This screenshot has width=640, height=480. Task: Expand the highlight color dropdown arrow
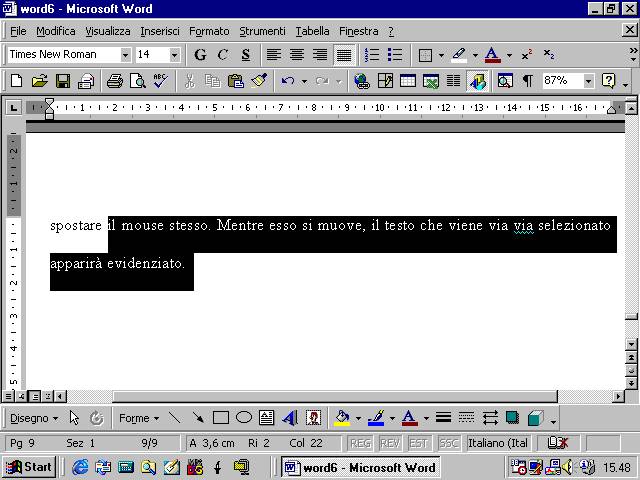[x=475, y=55]
